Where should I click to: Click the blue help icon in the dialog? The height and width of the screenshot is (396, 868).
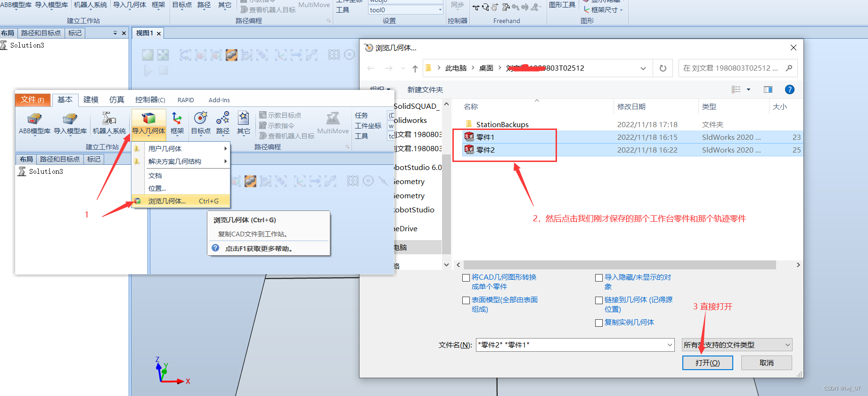coord(790,89)
